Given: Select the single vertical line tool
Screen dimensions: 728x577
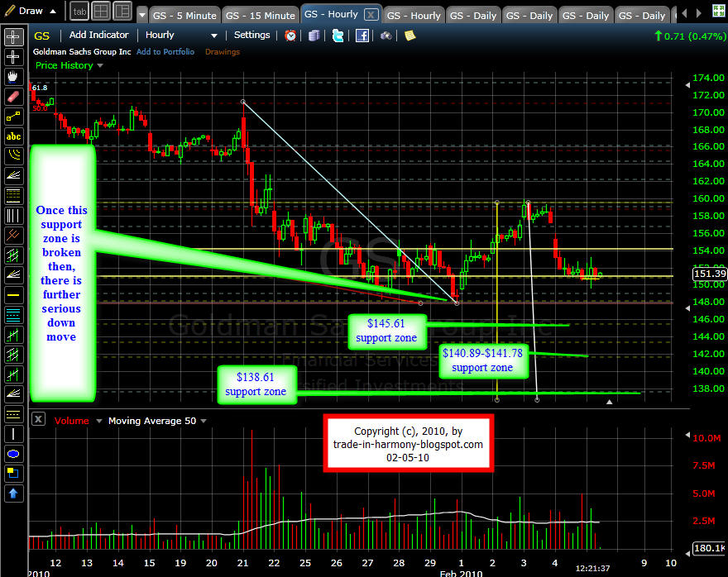Looking at the screenshot, I should click(13, 434).
